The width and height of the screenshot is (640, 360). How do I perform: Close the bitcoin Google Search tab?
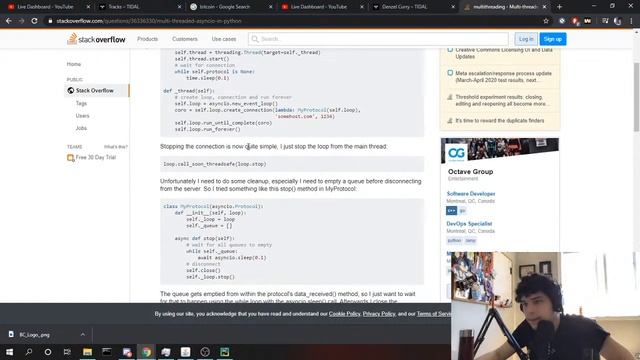[x=271, y=7]
